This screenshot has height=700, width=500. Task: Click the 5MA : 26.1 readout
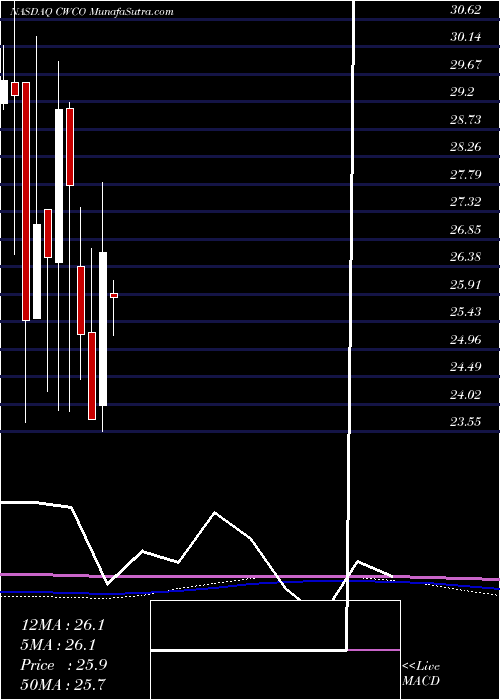click(58, 645)
